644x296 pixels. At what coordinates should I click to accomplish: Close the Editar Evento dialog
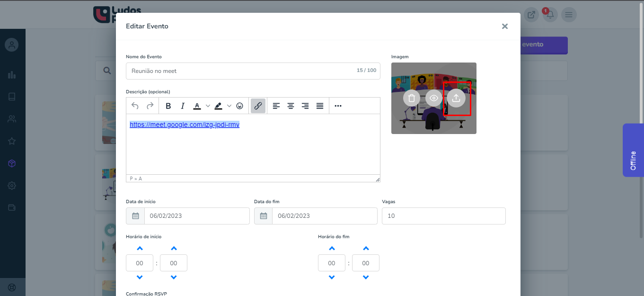click(x=505, y=27)
